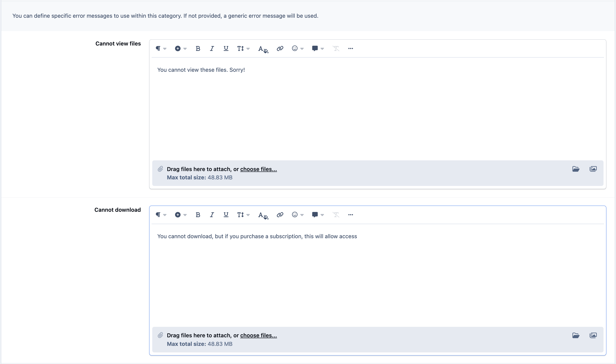Screen dimensions: 616x364
Task: Click insert existing attachment folder icon in Cannot view files
Action: (576, 169)
